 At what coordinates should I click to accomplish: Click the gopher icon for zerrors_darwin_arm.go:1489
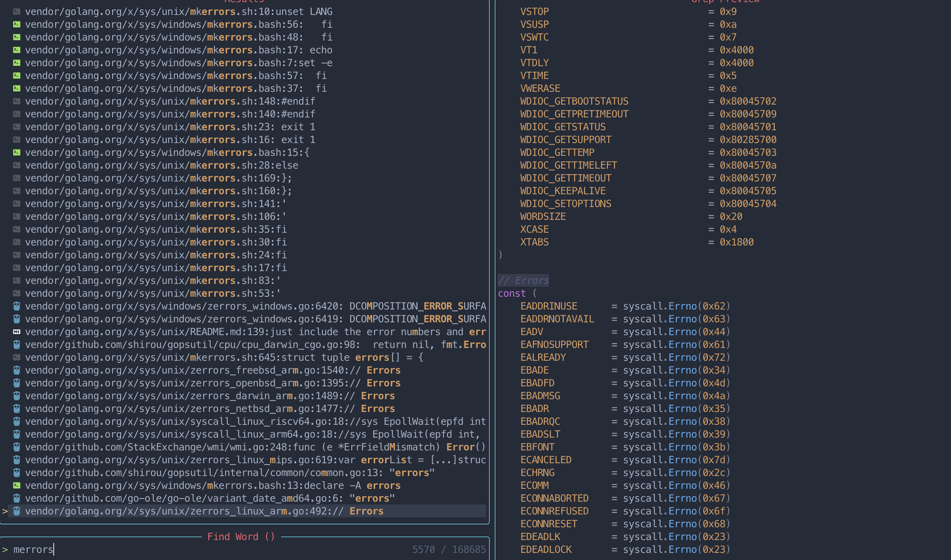coord(17,396)
